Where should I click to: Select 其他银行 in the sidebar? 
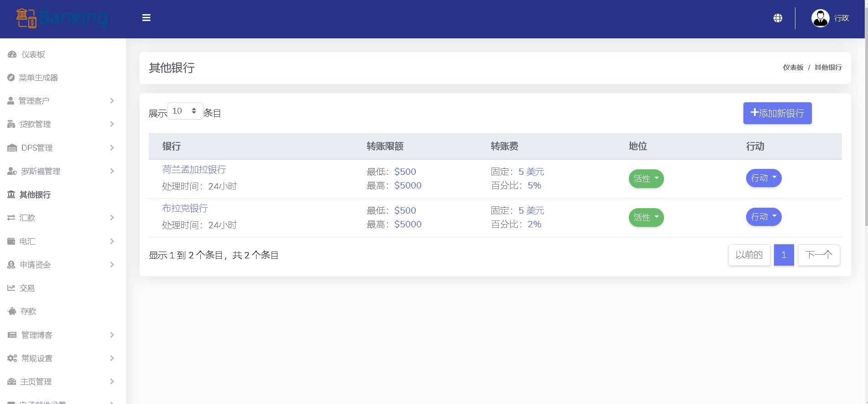tap(35, 195)
